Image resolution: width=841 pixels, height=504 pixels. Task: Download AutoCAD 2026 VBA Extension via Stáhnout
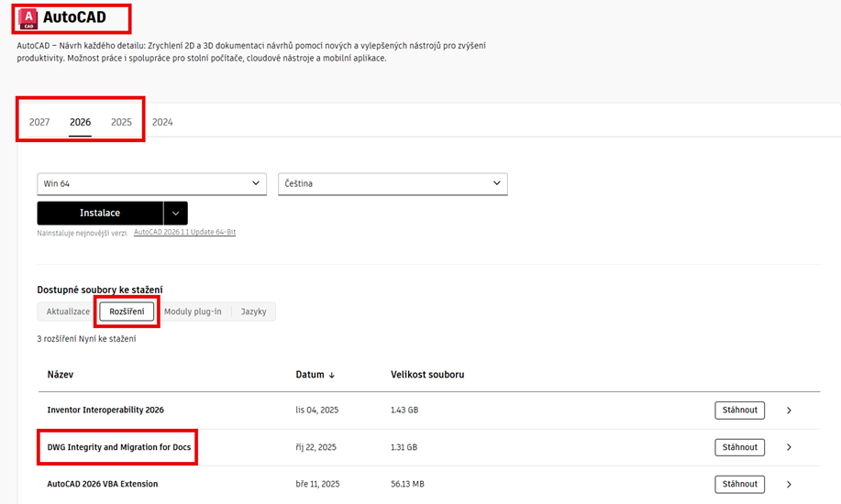(x=739, y=484)
